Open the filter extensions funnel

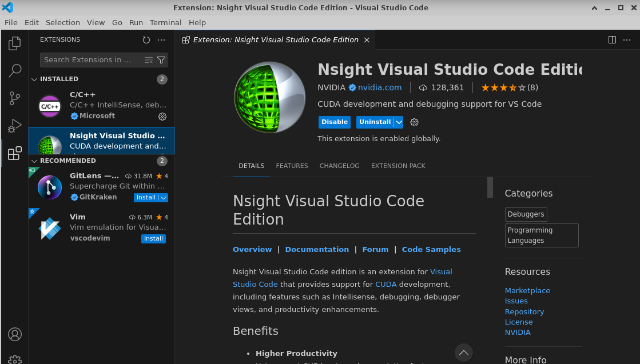point(161,60)
